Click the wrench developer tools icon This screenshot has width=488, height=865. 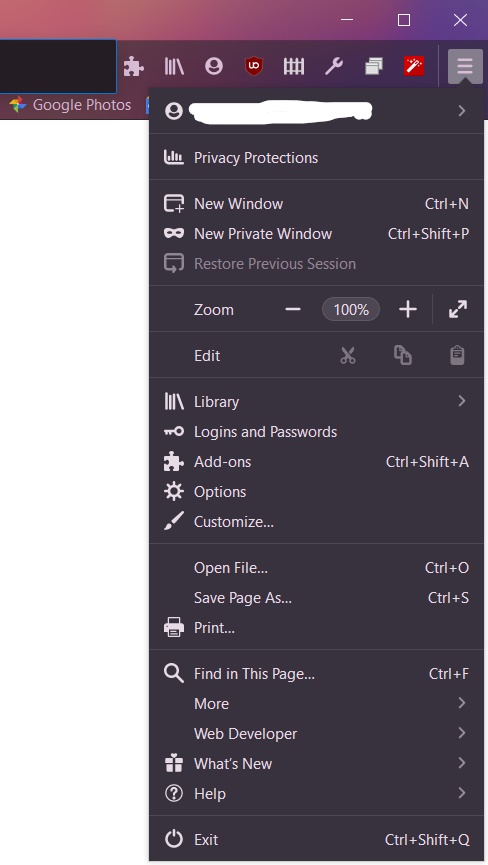(x=334, y=67)
